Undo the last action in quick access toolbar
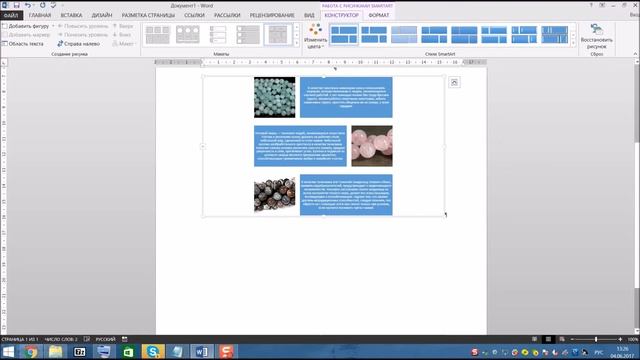The width and height of the screenshot is (640, 360). [x=28, y=5]
